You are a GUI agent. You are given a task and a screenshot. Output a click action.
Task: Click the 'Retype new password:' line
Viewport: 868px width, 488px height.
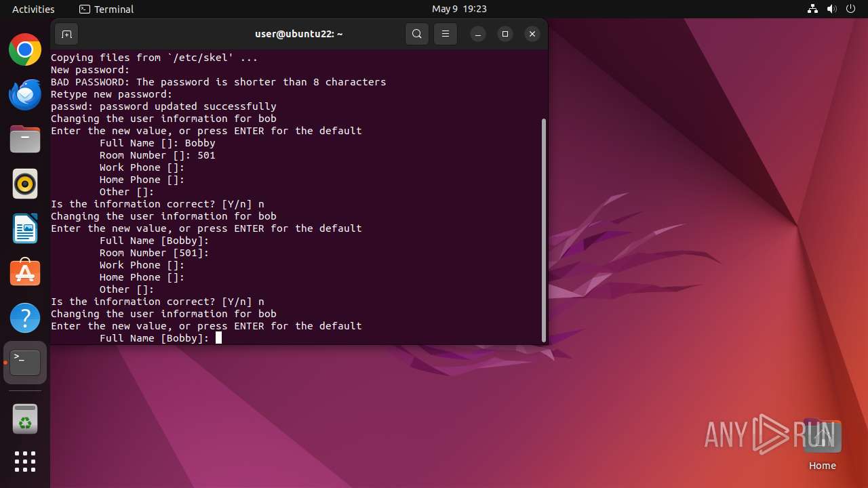(112, 94)
